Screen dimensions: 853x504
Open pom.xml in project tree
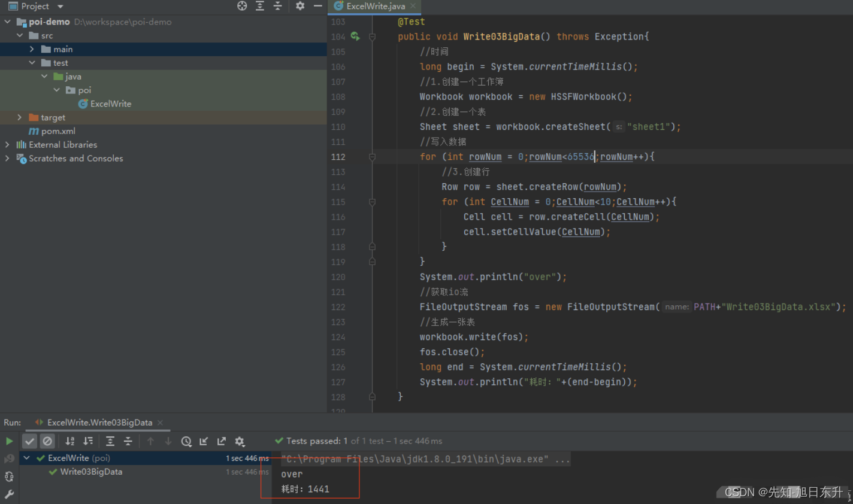[x=58, y=131]
